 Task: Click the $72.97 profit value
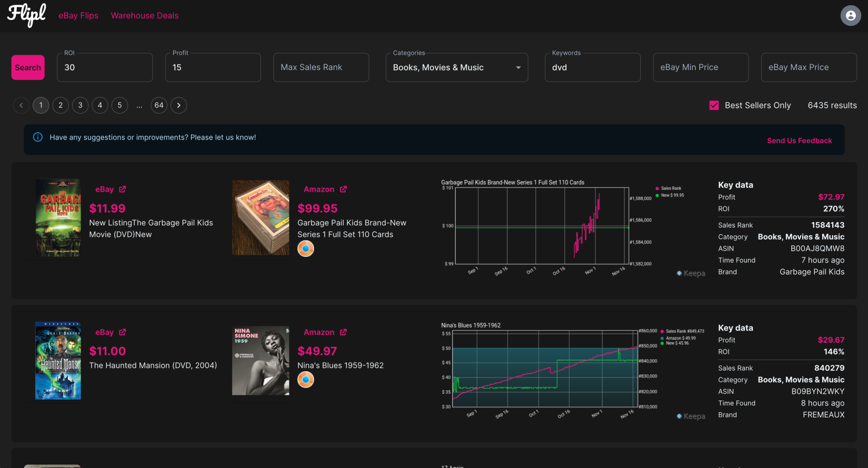[x=831, y=197]
